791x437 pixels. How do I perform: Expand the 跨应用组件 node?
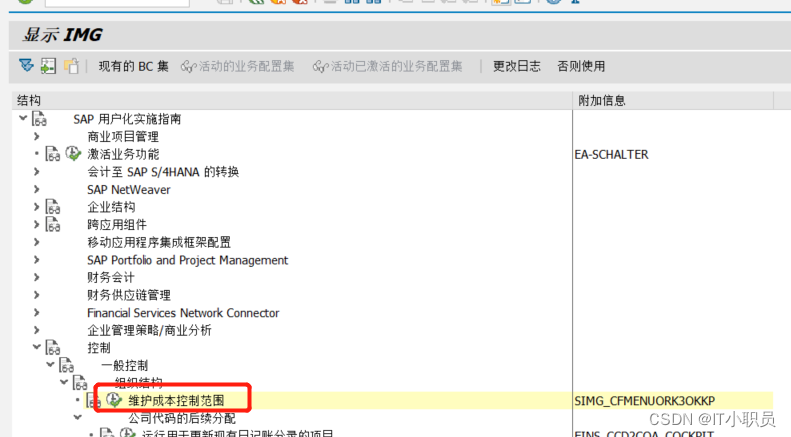(x=36, y=225)
